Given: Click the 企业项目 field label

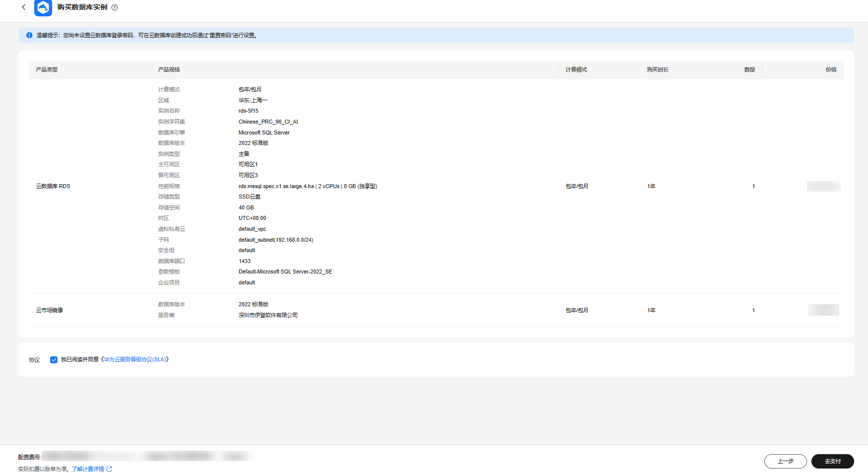Looking at the screenshot, I should 169,282.
